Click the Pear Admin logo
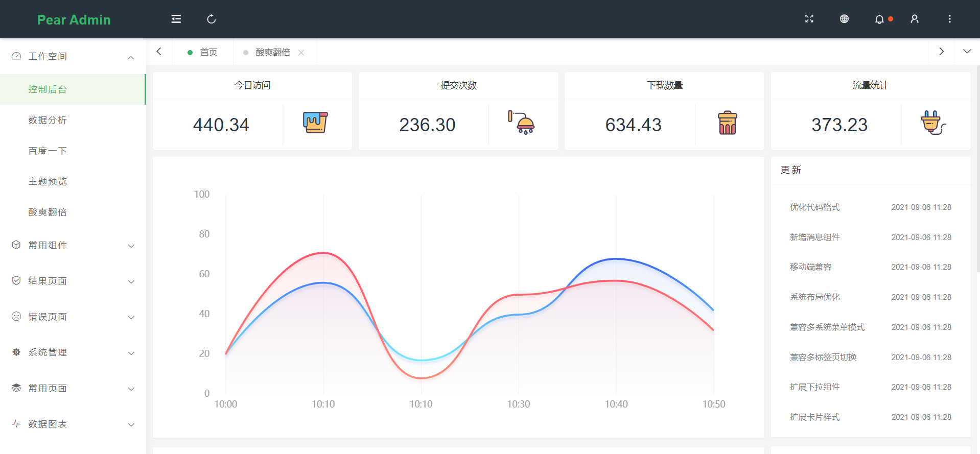Screen dimensions: 980x454 click(74, 19)
